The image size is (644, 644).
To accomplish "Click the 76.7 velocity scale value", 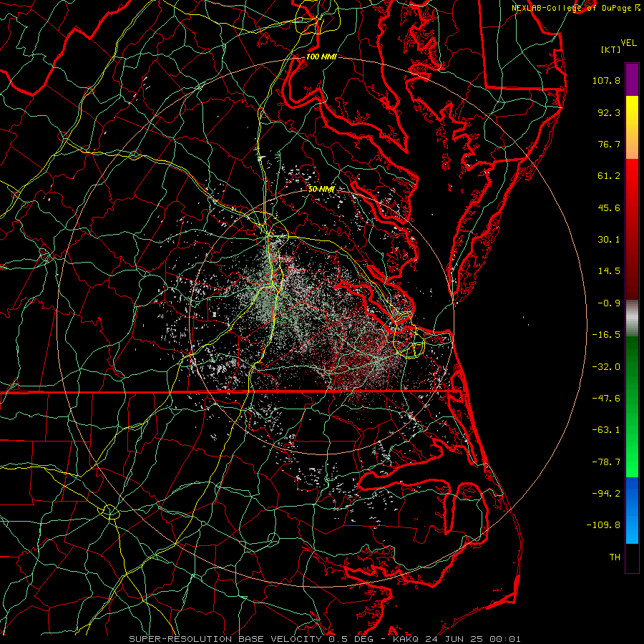I will (x=609, y=144).
